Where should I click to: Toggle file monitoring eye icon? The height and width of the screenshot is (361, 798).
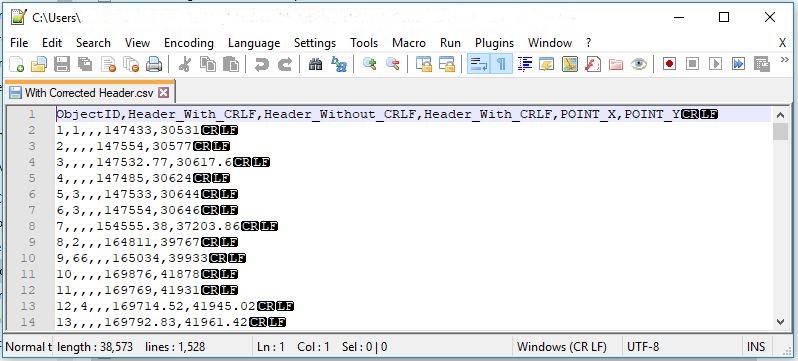[639, 64]
